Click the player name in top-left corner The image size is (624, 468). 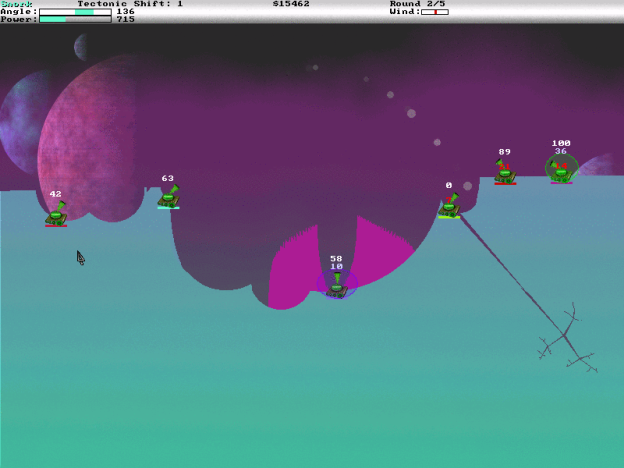[16, 4]
